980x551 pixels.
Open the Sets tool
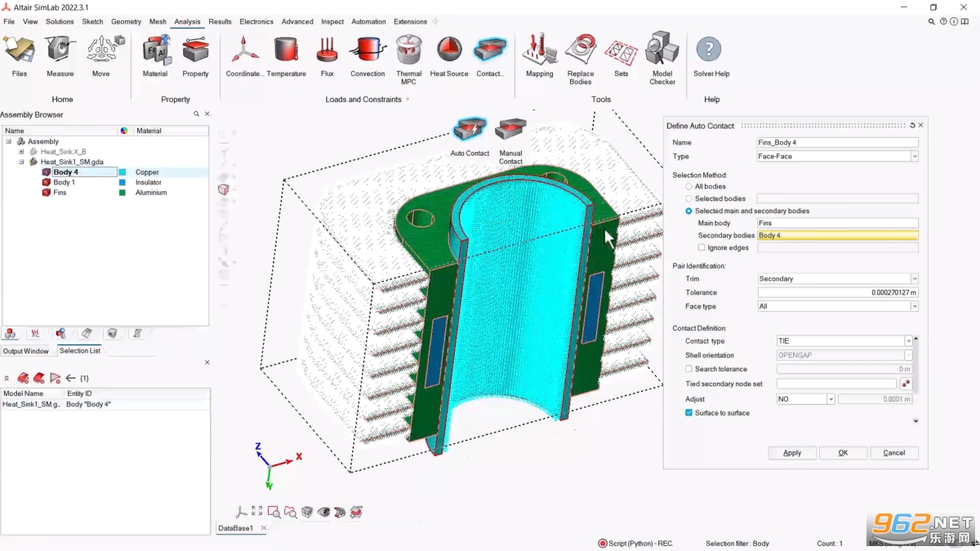(621, 56)
